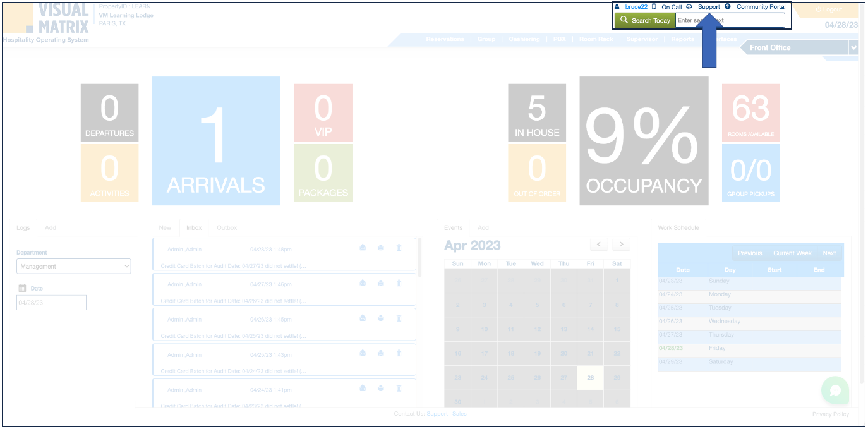
Task: Open the Reservations menu
Action: pos(445,39)
